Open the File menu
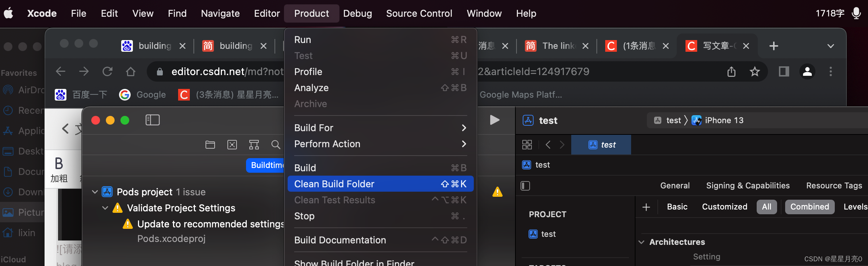 tap(78, 13)
